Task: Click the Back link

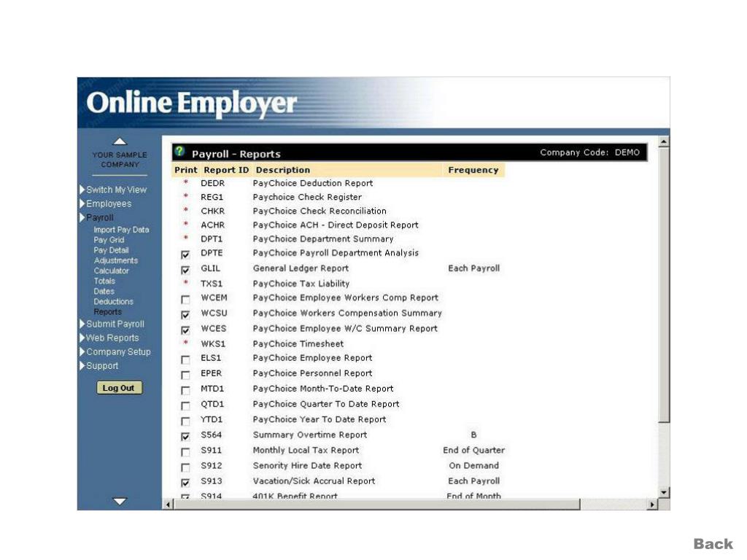Action: pyautogui.click(x=713, y=544)
